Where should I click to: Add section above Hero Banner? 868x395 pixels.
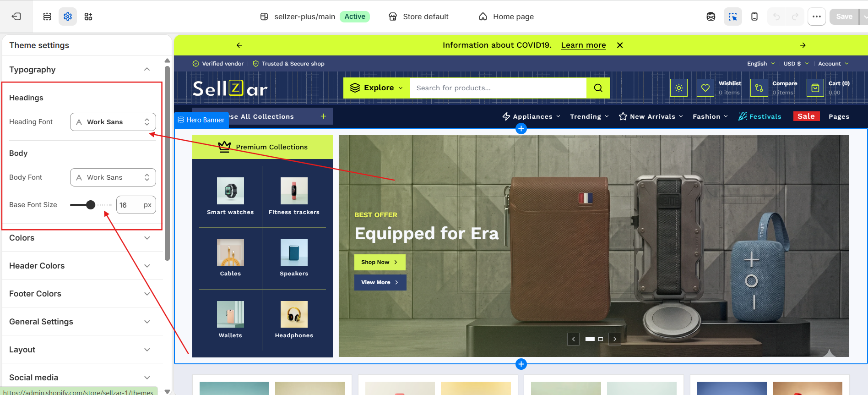tap(521, 129)
